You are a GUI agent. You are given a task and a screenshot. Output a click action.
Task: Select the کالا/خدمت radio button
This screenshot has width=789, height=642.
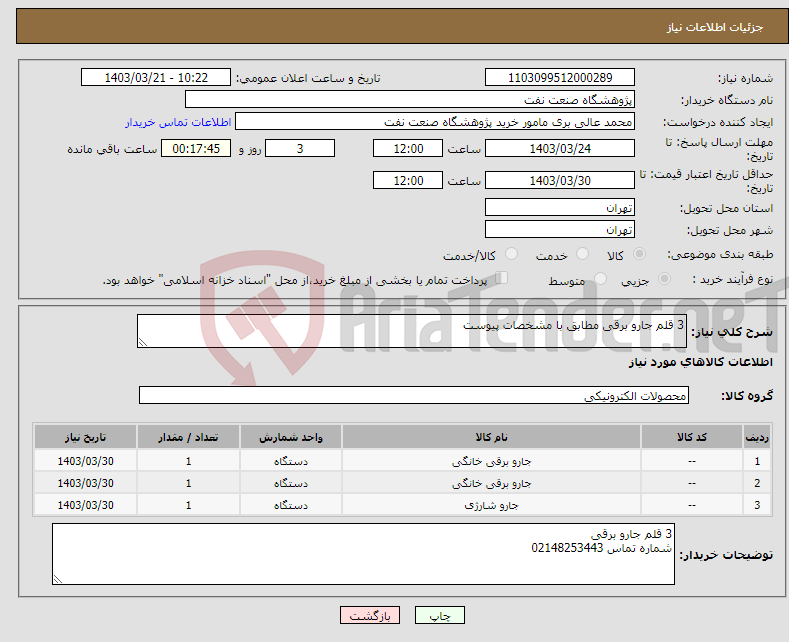(511, 254)
